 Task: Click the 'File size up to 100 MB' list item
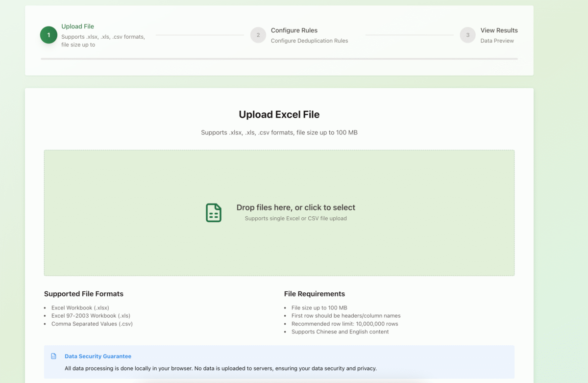pos(319,308)
